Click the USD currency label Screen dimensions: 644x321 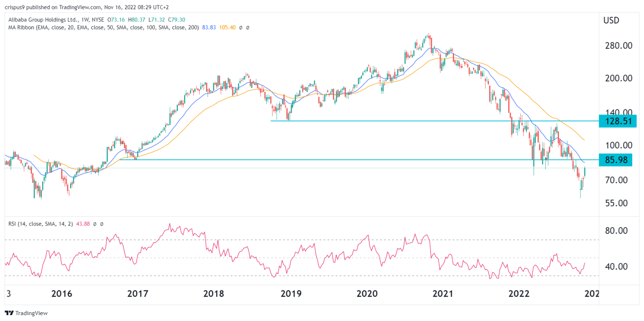[610, 20]
